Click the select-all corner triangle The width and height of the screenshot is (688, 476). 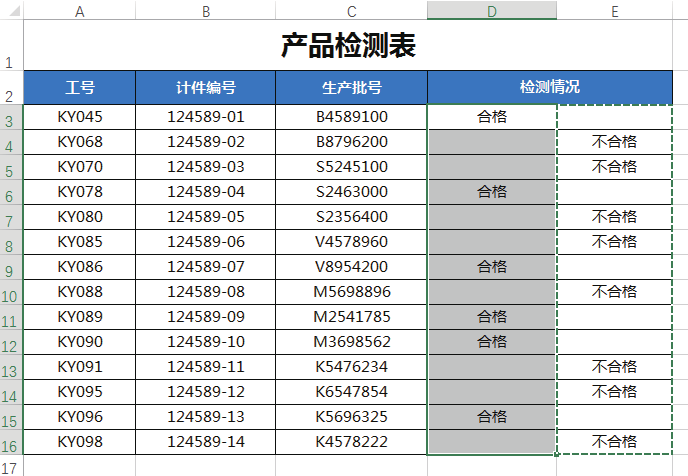coord(14,11)
